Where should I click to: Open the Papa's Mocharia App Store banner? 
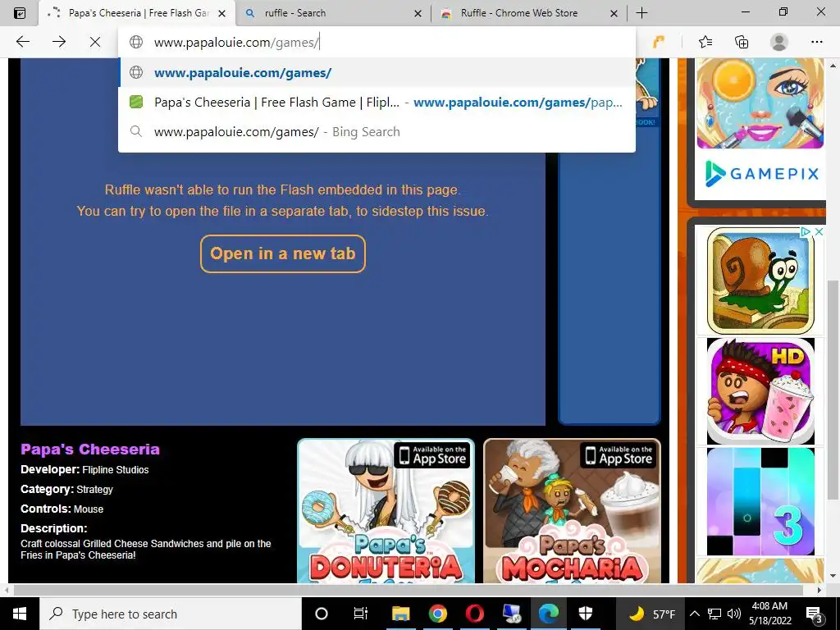point(572,510)
